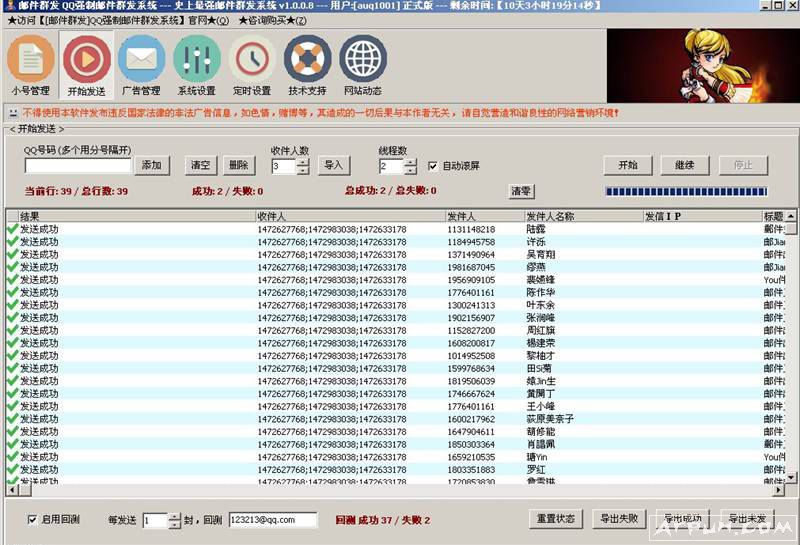Toggle the 自动滚屏 auto-scroll checkbox

point(433,166)
